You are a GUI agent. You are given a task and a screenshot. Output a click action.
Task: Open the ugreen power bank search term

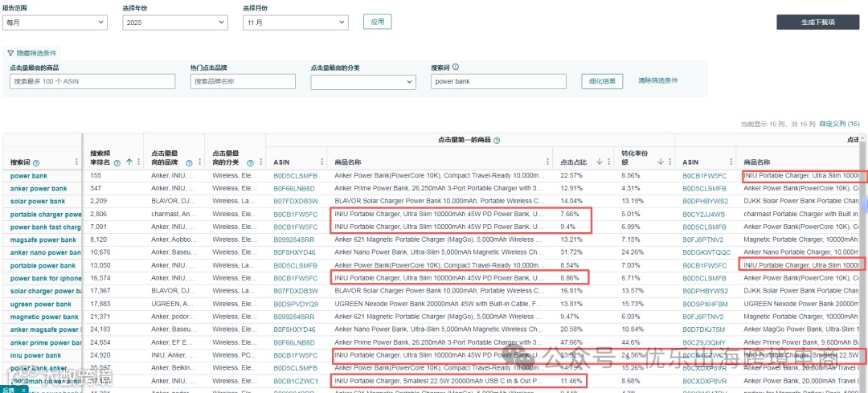41,304
